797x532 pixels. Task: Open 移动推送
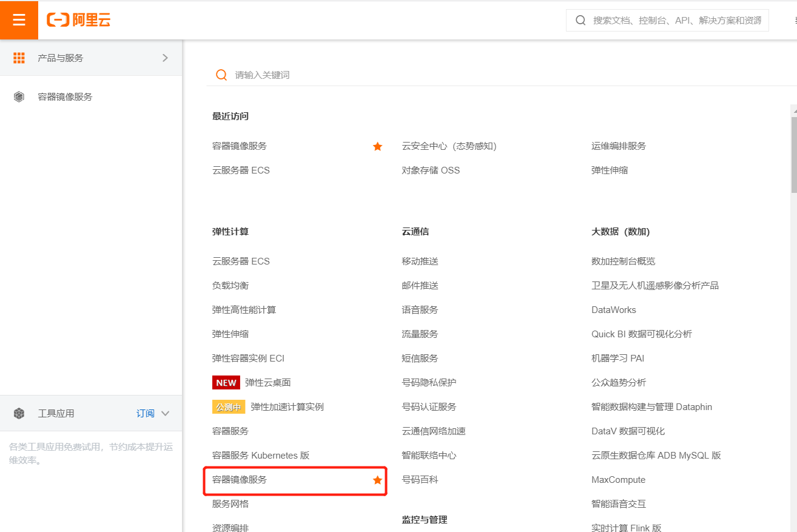point(420,261)
